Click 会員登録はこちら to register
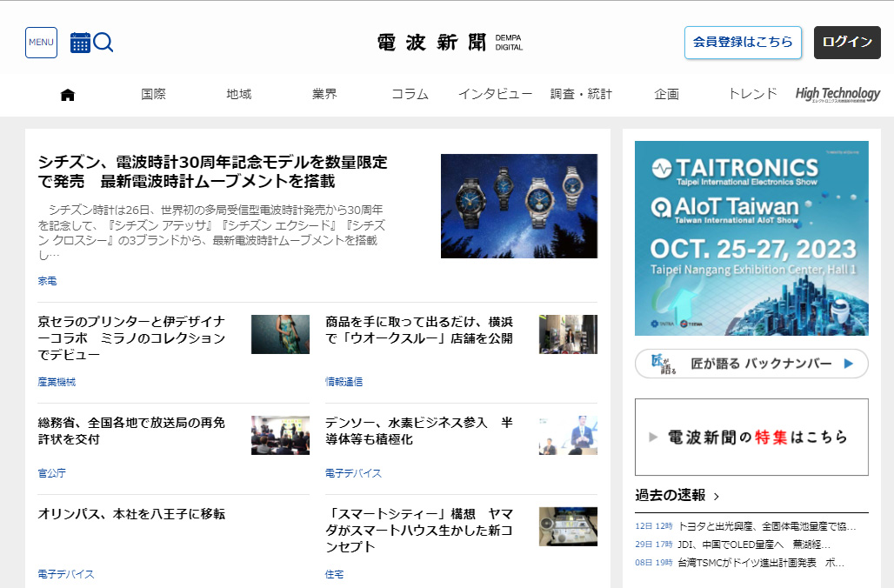The width and height of the screenshot is (894, 588). click(x=743, y=42)
